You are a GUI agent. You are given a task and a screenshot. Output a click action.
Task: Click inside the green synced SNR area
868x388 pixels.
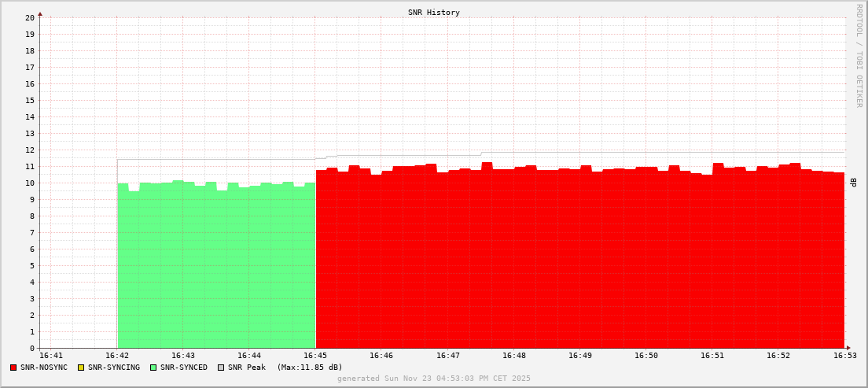click(x=216, y=268)
